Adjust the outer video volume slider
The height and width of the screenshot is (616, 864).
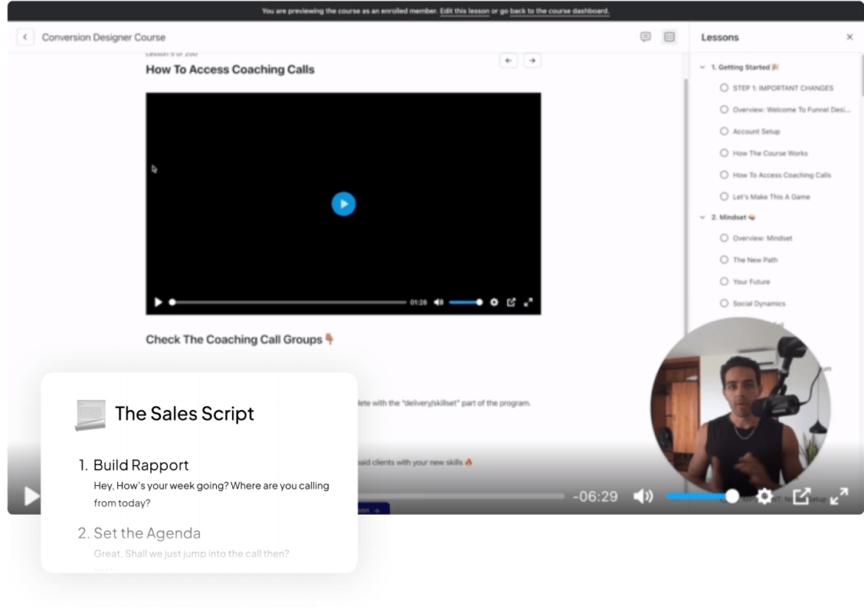click(x=702, y=496)
